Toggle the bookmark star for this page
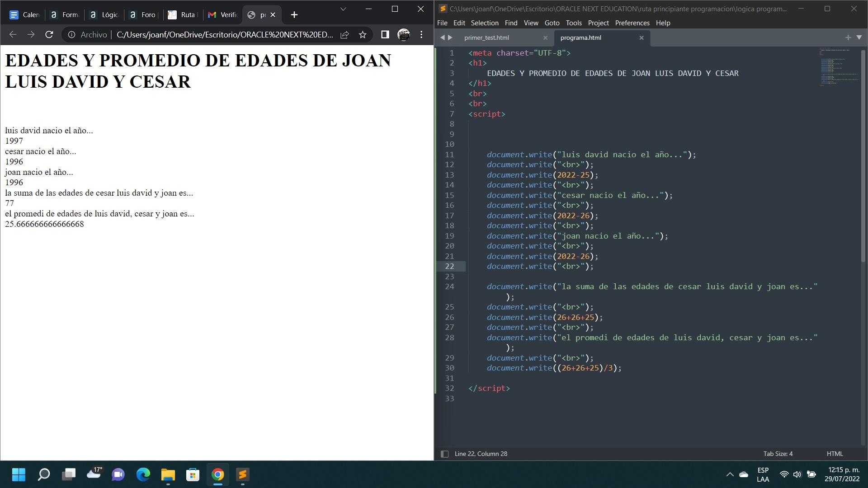The height and width of the screenshot is (488, 868). click(362, 34)
